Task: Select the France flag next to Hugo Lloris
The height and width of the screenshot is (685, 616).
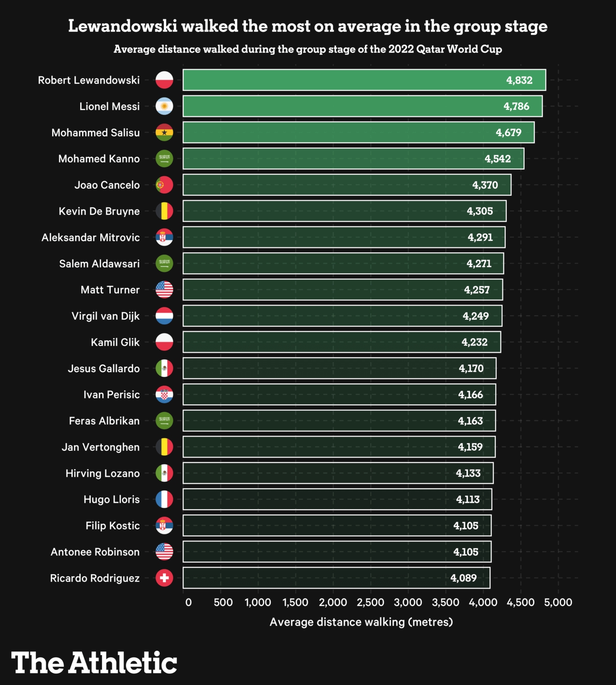Action: [x=164, y=499]
